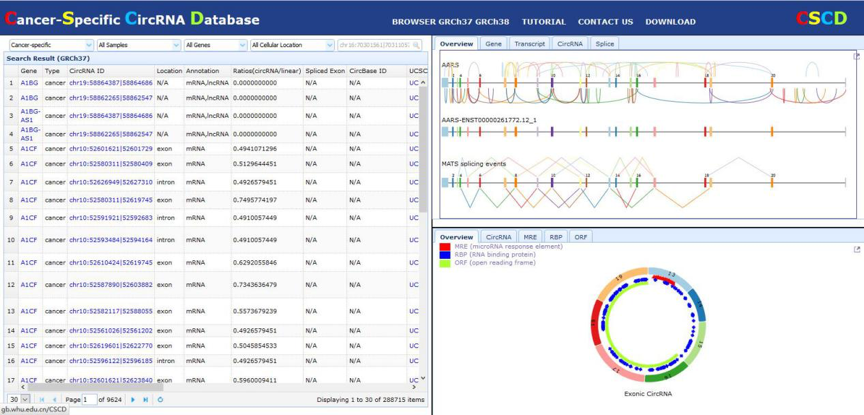Click the search magnifier icon
Viewport: 864px width, 415px height.
click(x=417, y=45)
